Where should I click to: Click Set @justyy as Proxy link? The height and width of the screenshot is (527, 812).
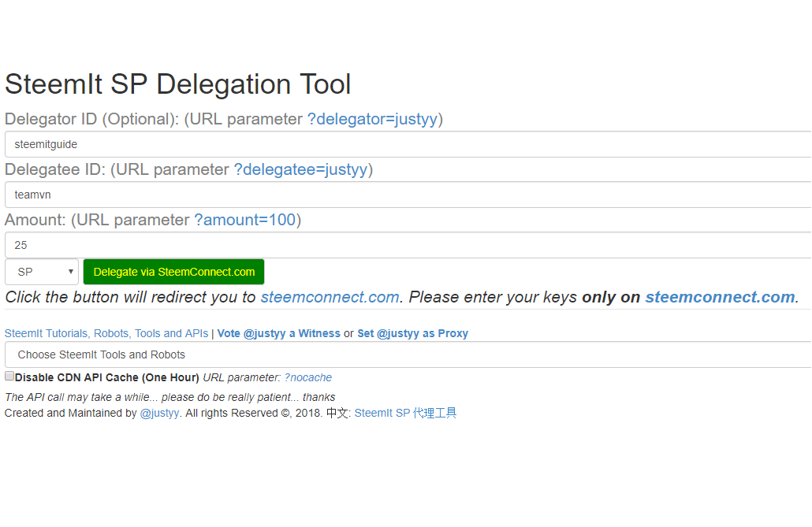click(413, 333)
